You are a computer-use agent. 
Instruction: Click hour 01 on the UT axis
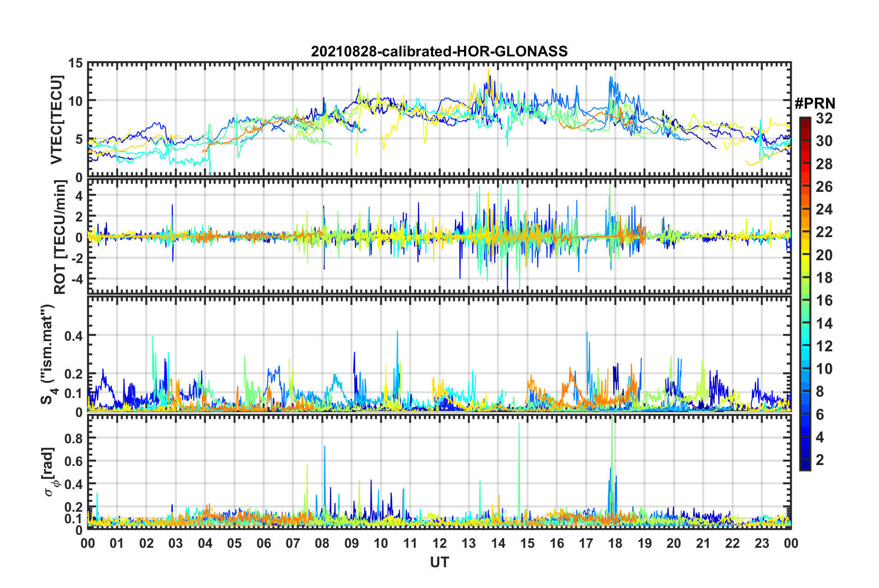point(117,543)
